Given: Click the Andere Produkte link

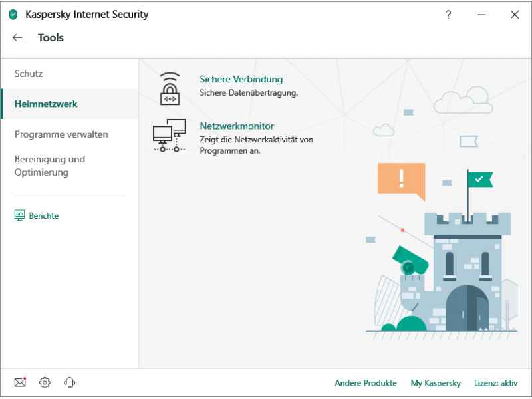Looking at the screenshot, I should (366, 383).
